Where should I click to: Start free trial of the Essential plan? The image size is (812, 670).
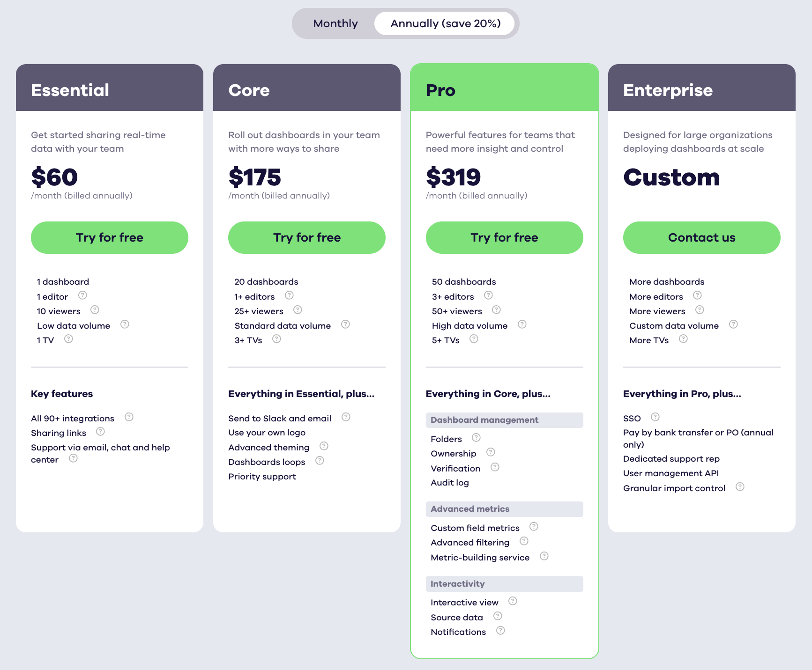(109, 237)
